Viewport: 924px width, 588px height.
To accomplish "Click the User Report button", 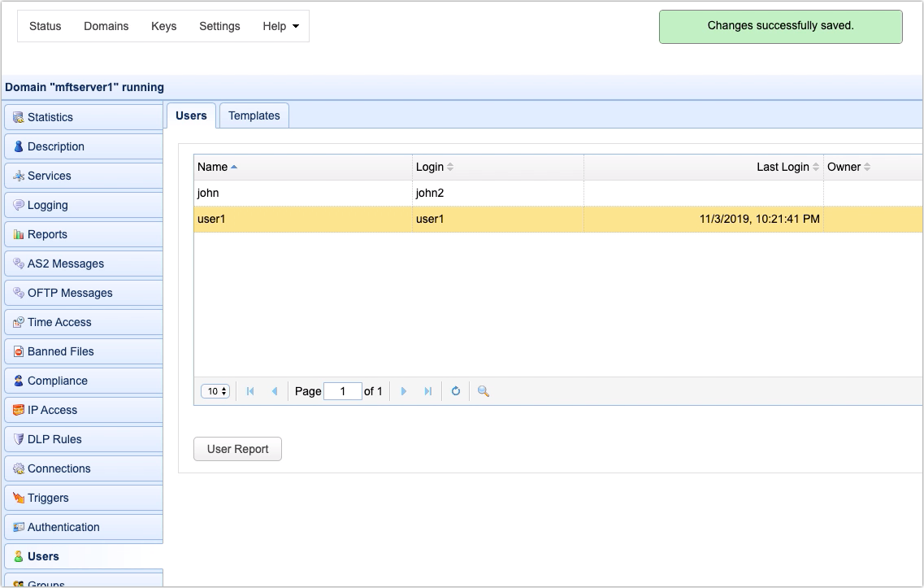I will click(x=237, y=449).
